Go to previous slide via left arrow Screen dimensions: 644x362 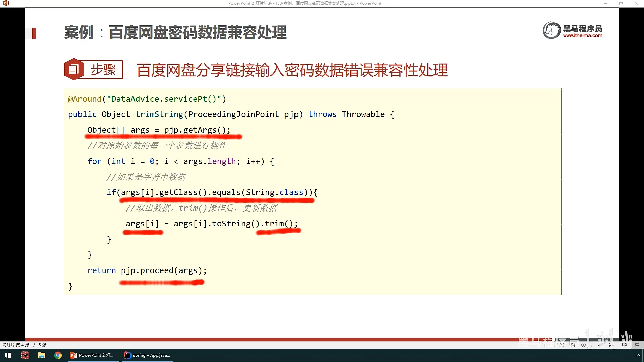[562, 345]
